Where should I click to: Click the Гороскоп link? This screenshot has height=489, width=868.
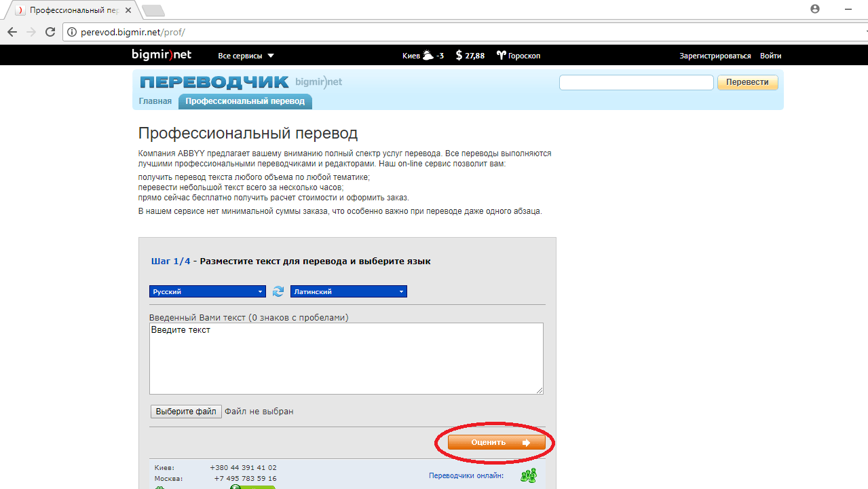pyautogui.click(x=525, y=56)
